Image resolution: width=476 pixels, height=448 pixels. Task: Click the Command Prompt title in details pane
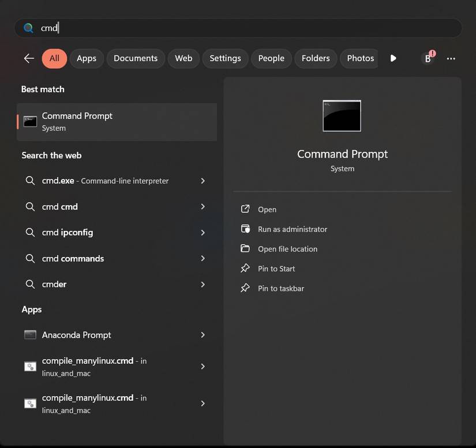[342, 154]
